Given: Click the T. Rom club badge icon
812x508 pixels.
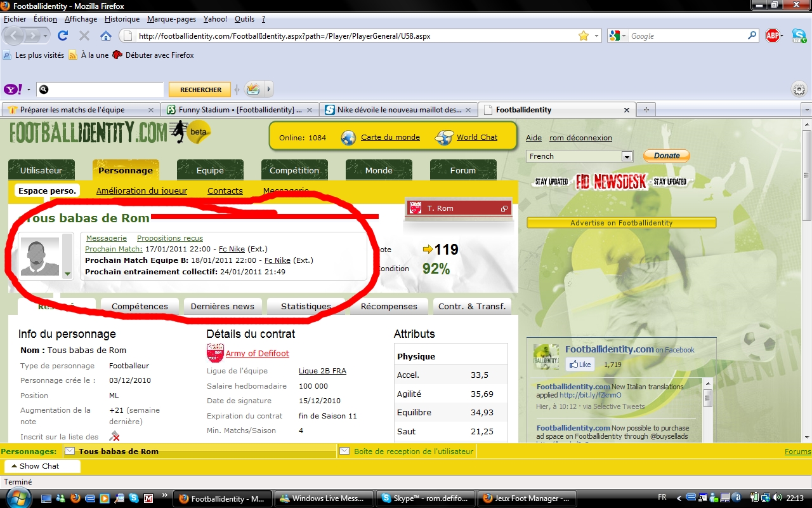Looking at the screenshot, I should [415, 208].
